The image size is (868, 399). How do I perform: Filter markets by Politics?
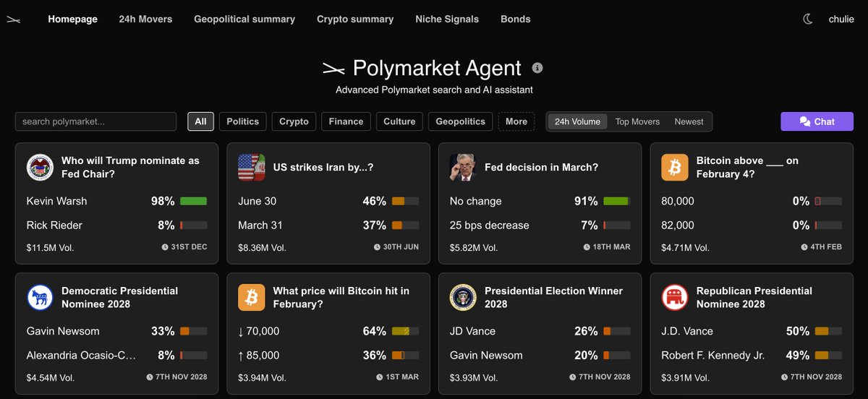coord(243,121)
